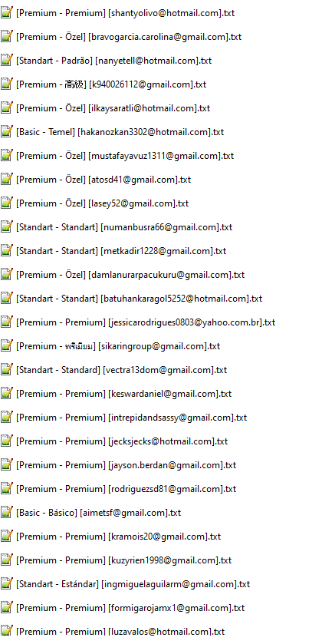322x644 pixels.
Task: Select the numanbusra66@gmail.com Standart file
Action: [x=124, y=227]
